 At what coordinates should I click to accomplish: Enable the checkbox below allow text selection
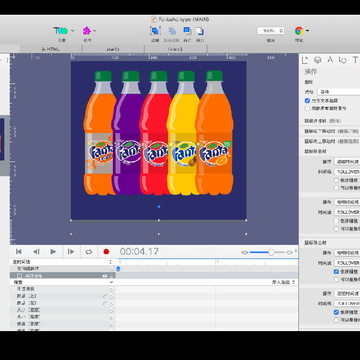point(307,108)
